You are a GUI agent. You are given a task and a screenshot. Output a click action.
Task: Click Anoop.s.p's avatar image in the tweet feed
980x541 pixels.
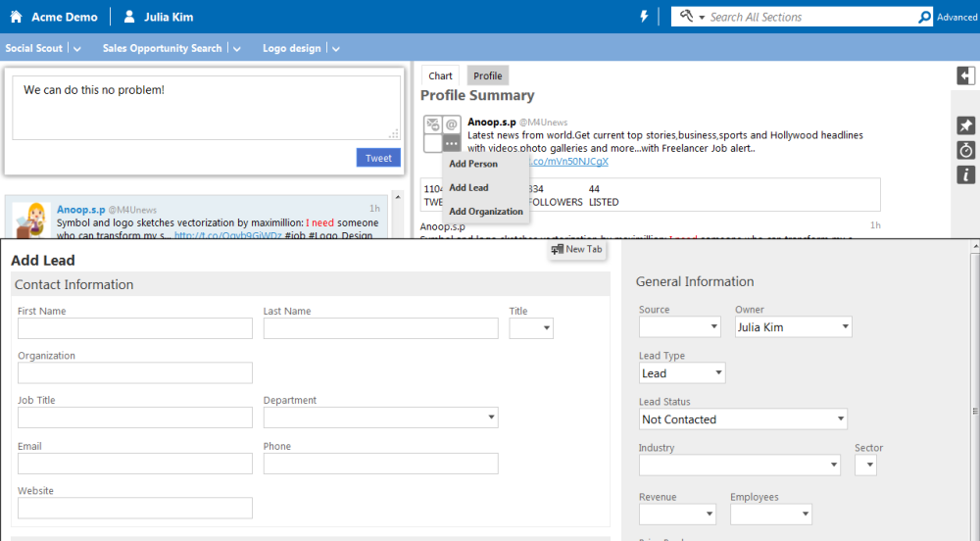pyautogui.click(x=30, y=220)
